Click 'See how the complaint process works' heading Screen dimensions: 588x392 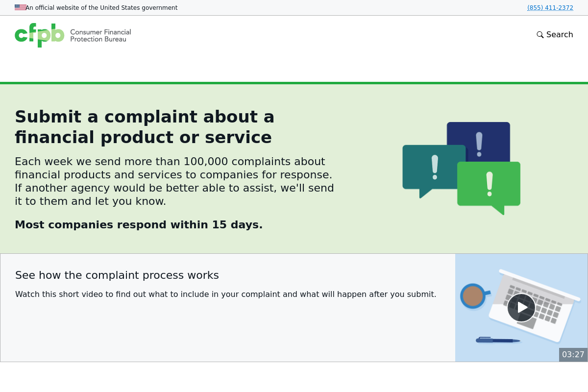point(117,275)
